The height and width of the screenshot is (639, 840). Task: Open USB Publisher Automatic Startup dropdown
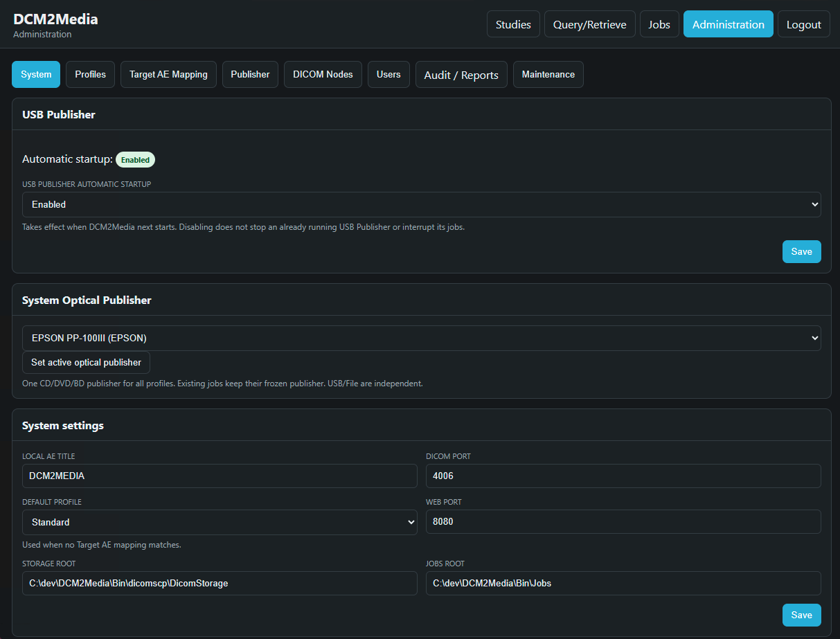[x=421, y=204]
